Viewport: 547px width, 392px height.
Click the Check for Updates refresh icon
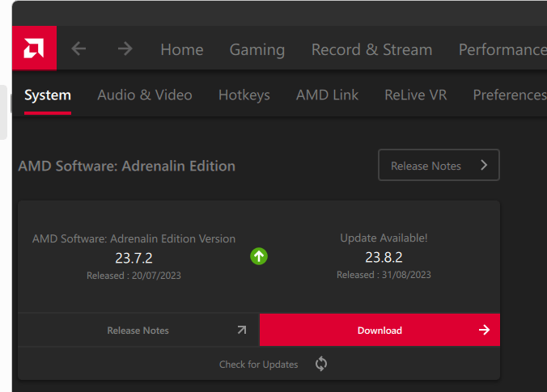pyautogui.click(x=321, y=364)
